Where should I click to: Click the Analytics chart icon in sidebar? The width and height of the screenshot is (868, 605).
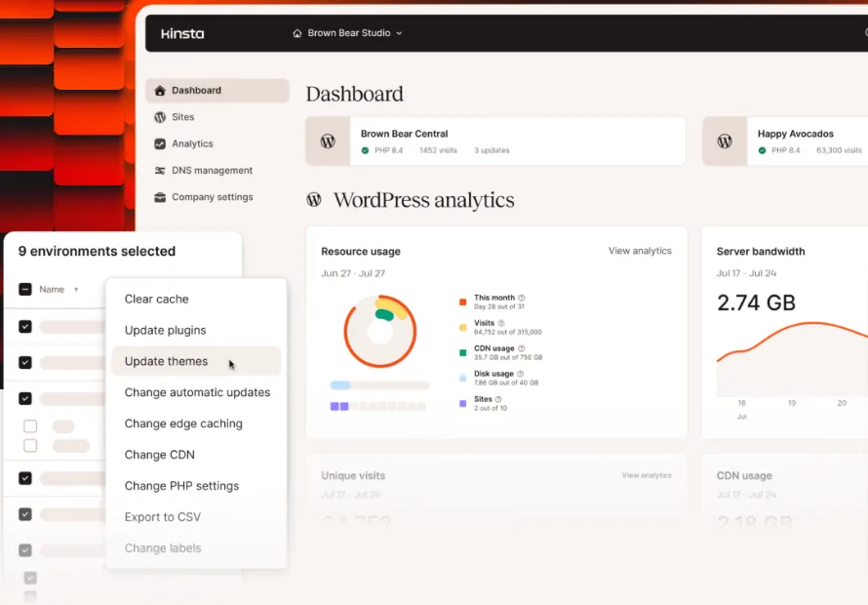pos(160,143)
